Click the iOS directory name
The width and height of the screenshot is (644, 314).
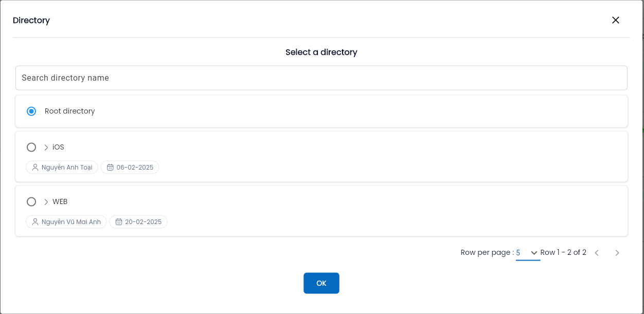click(x=58, y=147)
